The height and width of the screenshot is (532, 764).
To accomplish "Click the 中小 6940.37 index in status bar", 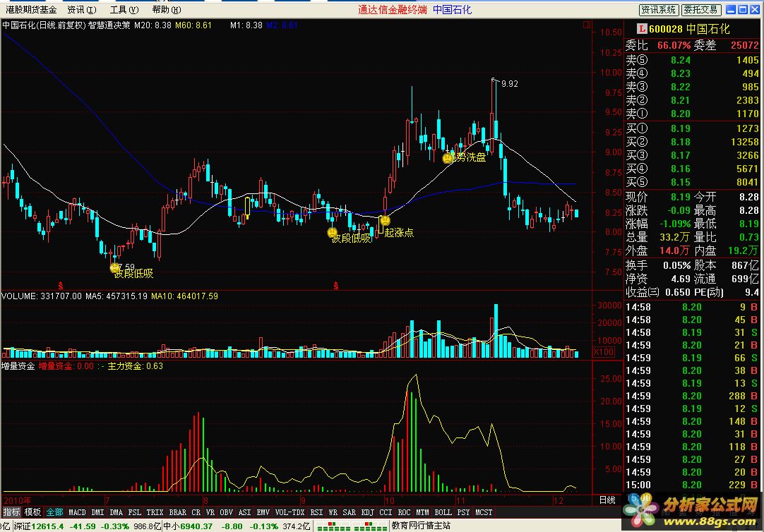I will tap(188, 526).
